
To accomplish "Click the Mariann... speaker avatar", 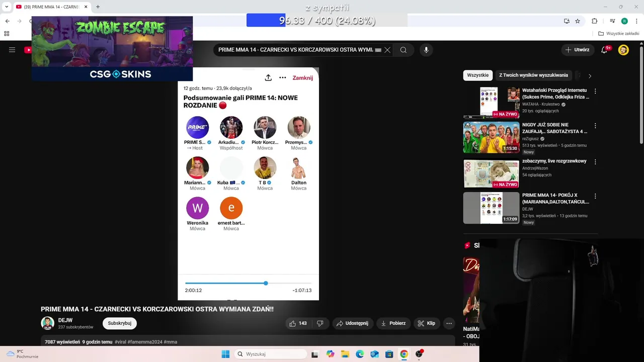I will (x=197, y=168).
